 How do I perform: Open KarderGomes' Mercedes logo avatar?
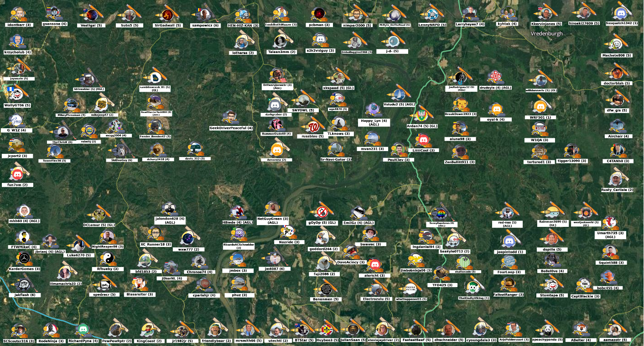[24, 258]
